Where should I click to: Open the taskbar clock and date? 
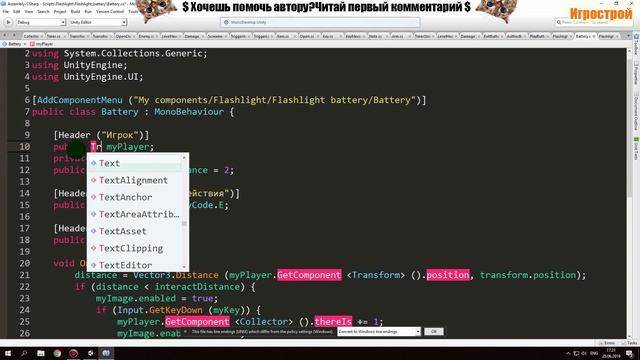click(611, 353)
